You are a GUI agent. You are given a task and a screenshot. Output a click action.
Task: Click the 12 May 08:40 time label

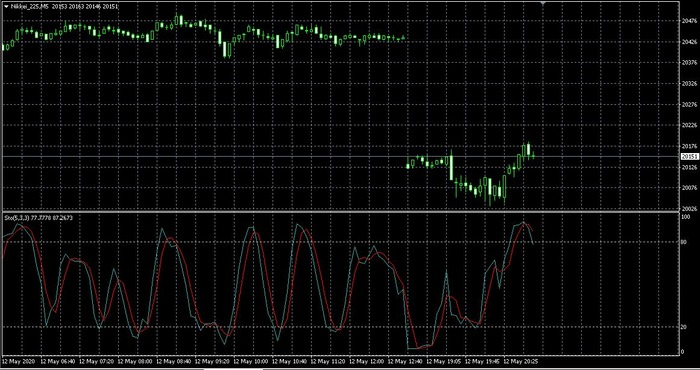(174, 361)
